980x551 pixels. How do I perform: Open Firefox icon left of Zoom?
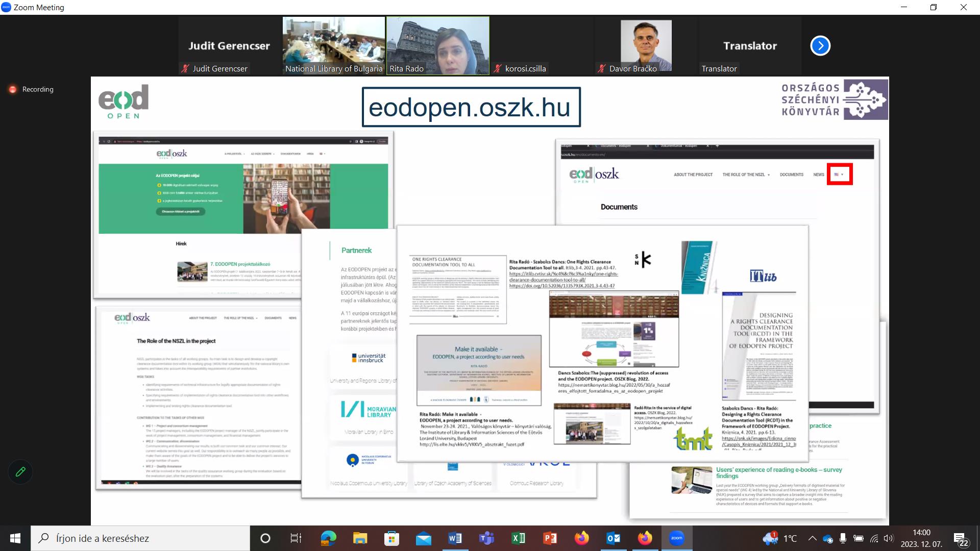[645, 538]
